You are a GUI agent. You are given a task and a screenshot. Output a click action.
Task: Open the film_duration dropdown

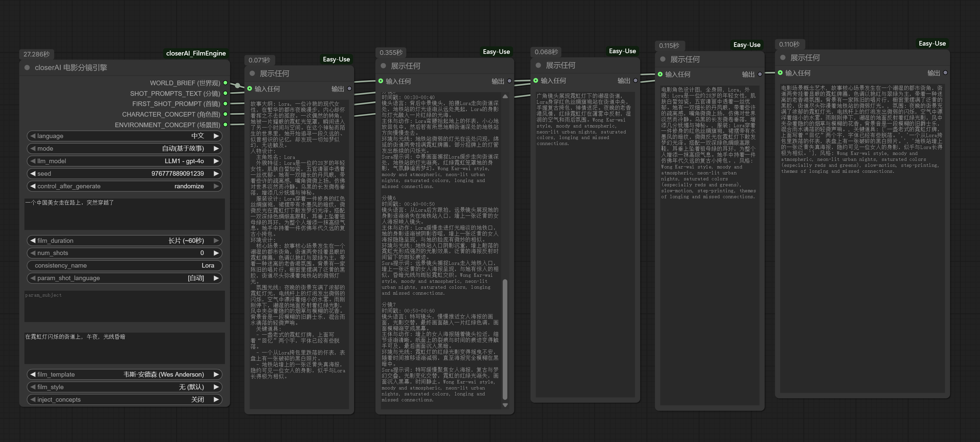point(186,240)
